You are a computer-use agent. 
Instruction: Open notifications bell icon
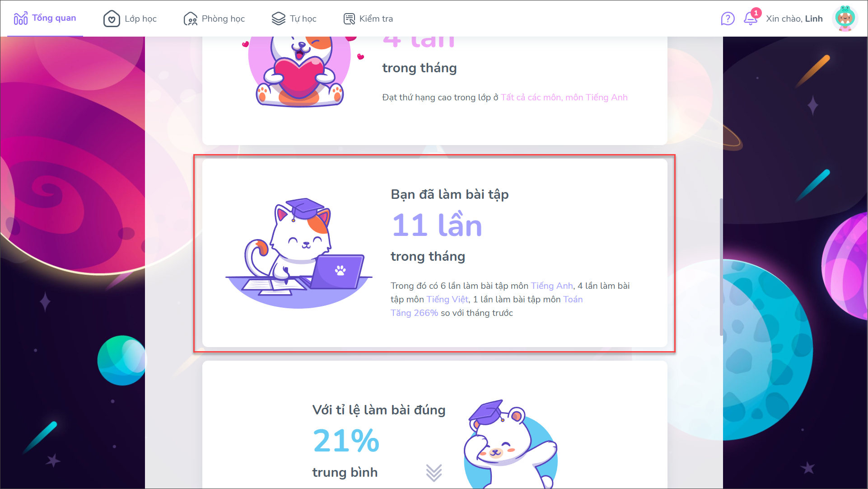point(751,19)
